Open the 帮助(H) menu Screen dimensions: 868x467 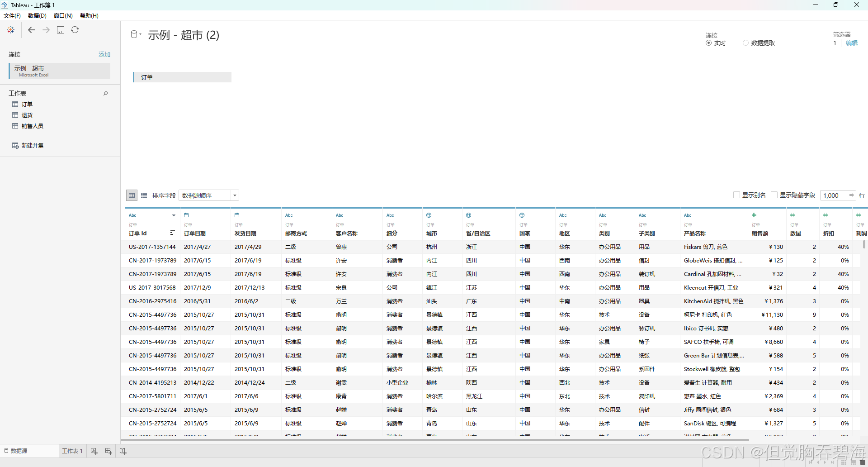(x=89, y=16)
